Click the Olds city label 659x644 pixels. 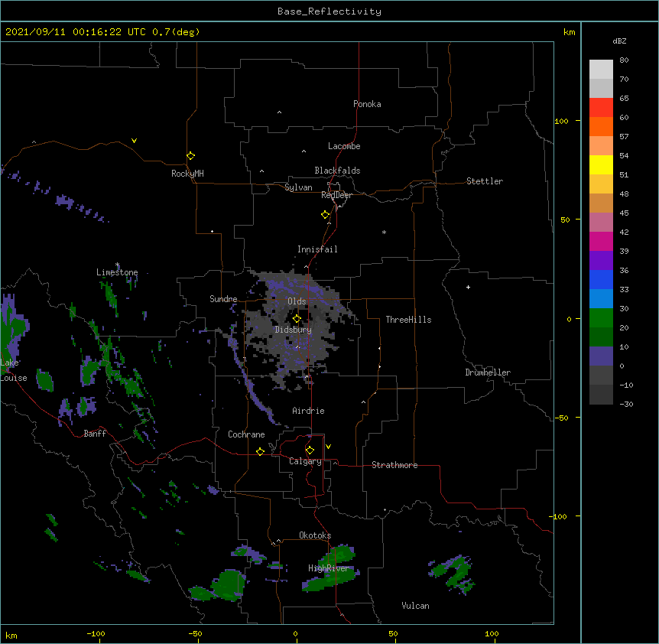pyautogui.click(x=297, y=301)
